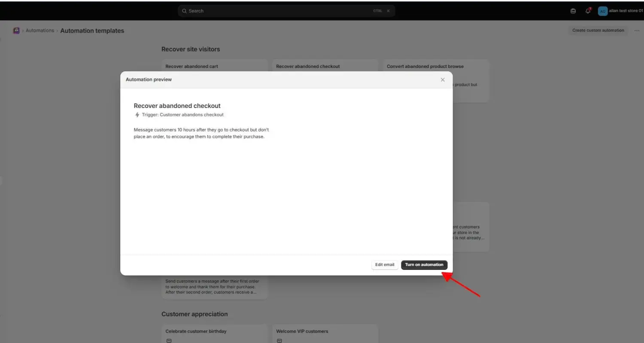Click the Shopify Email app icon in breadcrumb

point(16,31)
